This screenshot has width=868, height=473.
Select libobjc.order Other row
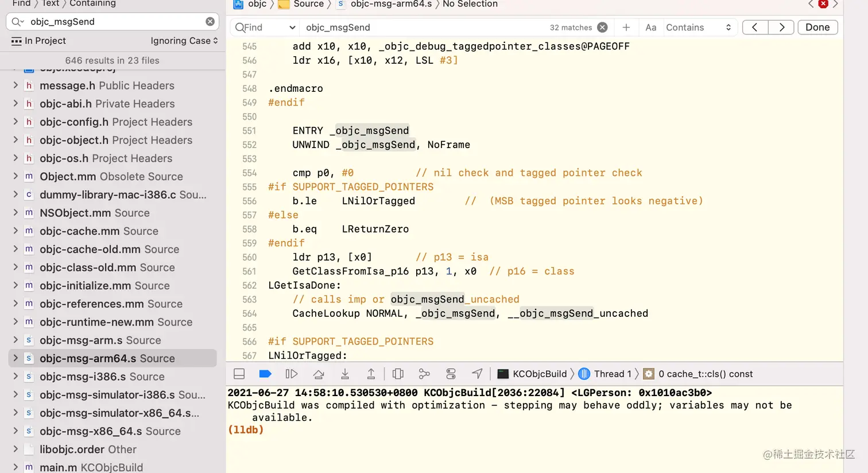pos(113,449)
